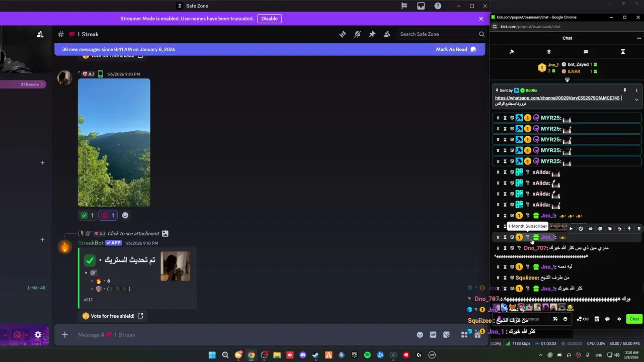Add reaction smiley under the image
This screenshot has height=362, width=644.
tap(125, 215)
